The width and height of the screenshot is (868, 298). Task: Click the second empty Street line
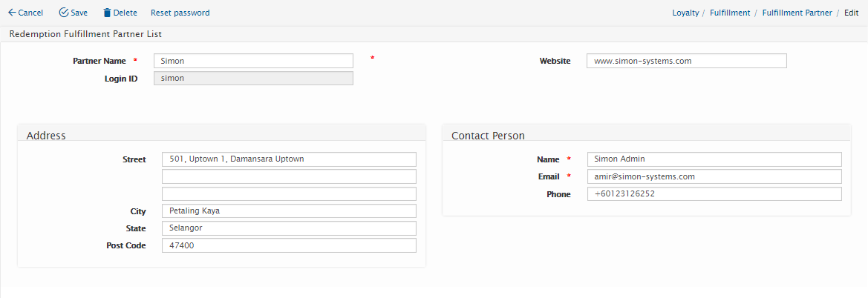coord(289,176)
